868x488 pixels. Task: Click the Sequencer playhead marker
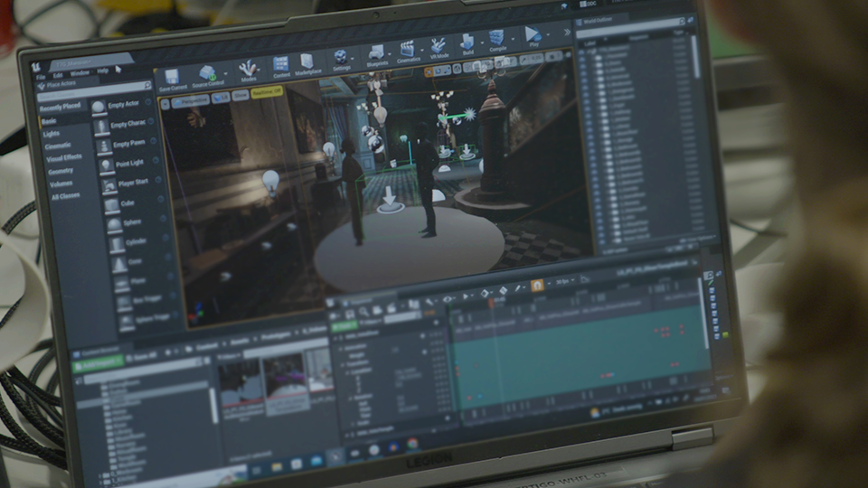(x=490, y=302)
